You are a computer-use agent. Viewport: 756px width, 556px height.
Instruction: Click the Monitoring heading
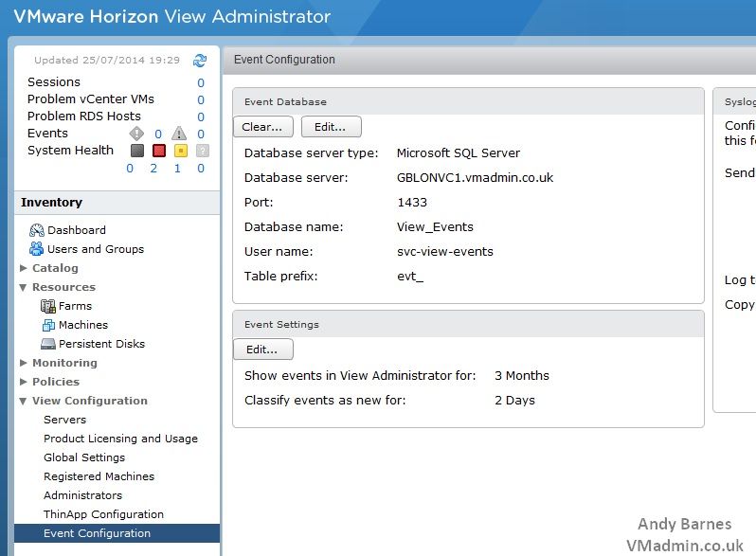pyautogui.click(x=64, y=363)
